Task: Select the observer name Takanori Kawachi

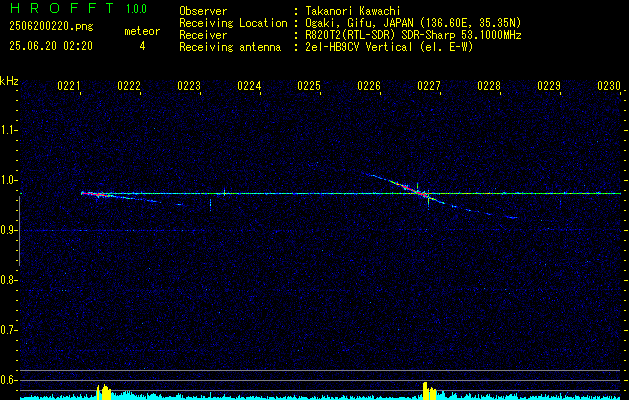Action: click(x=352, y=11)
